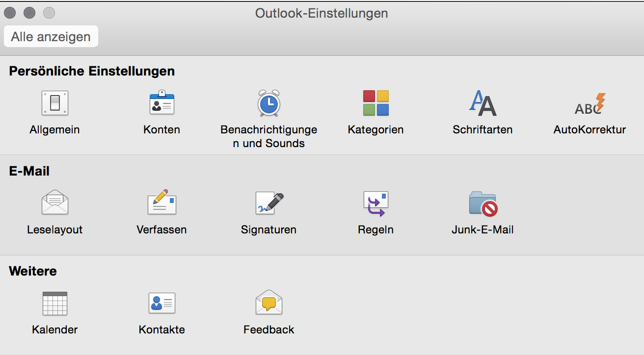Open Signaturen pen icon
This screenshot has width=644, height=355.
click(269, 203)
